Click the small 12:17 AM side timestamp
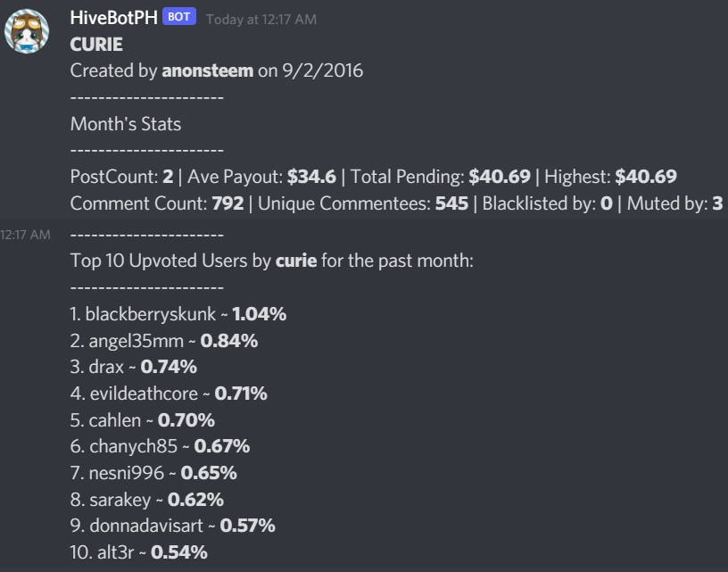The width and height of the screenshot is (728, 572). (x=26, y=235)
